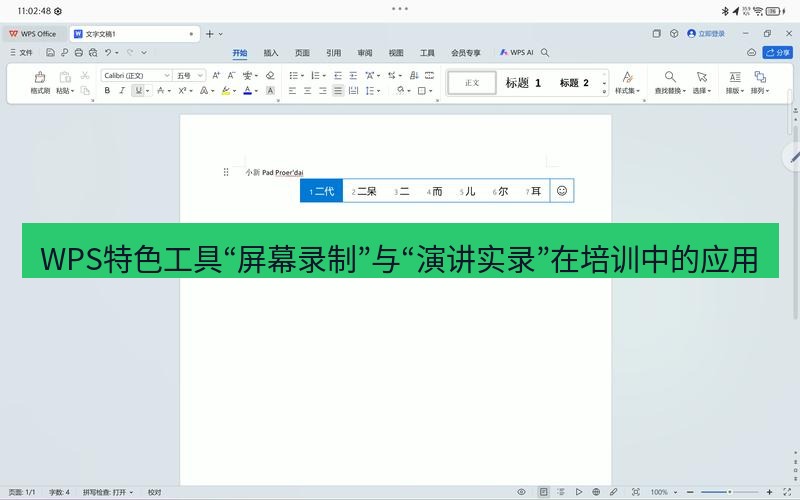
Task: Toggle Bold formatting
Action: coord(107,91)
